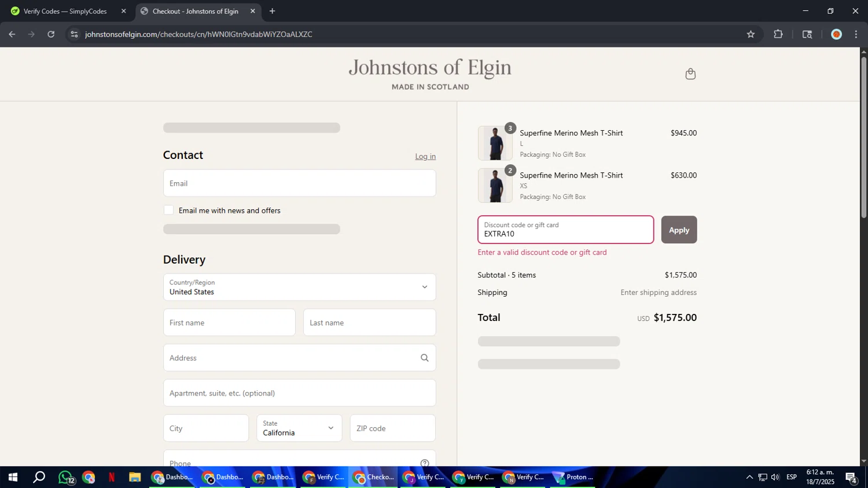This screenshot has height=488, width=868.
Task: Bookmark this page with the star icon
Action: 751,34
